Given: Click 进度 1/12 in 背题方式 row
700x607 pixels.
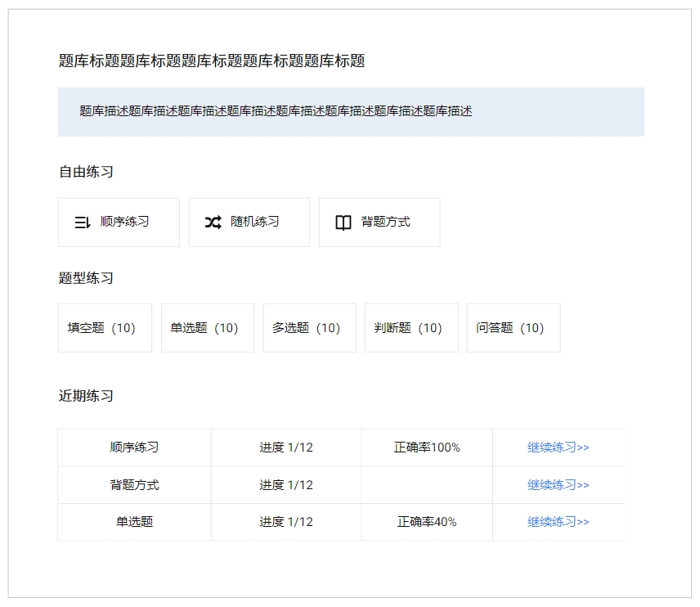Looking at the screenshot, I should 286,484.
